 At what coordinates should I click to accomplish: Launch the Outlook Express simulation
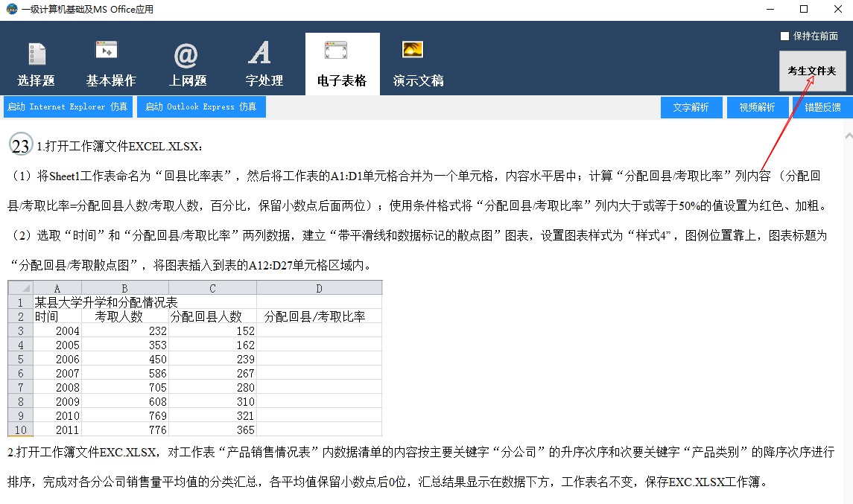[x=201, y=106]
